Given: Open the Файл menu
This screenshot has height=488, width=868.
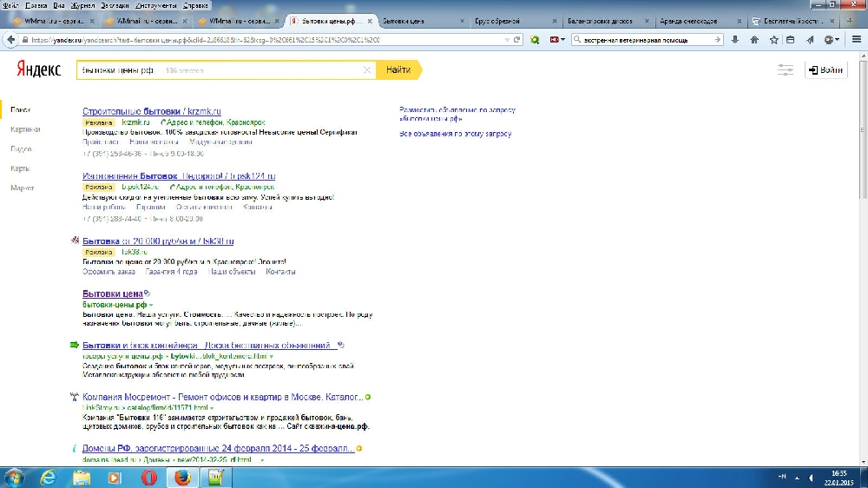Looking at the screenshot, I should [x=10, y=5].
